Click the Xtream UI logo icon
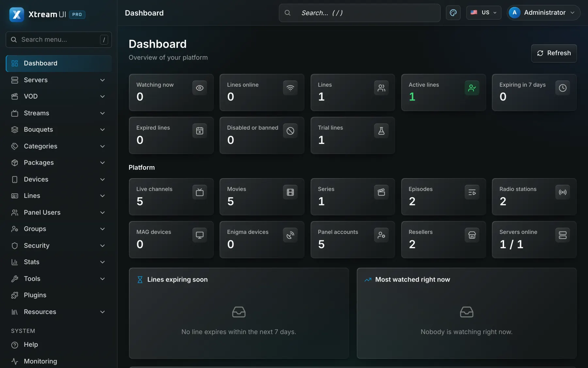Viewport: 588px width, 368px height. tap(17, 14)
